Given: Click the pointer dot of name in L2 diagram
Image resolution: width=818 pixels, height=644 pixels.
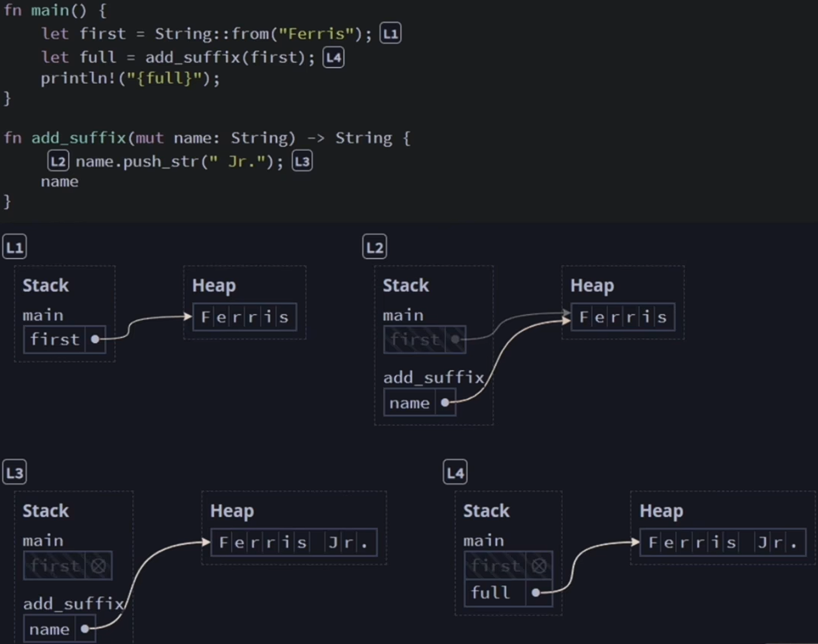Looking at the screenshot, I should click(x=445, y=403).
